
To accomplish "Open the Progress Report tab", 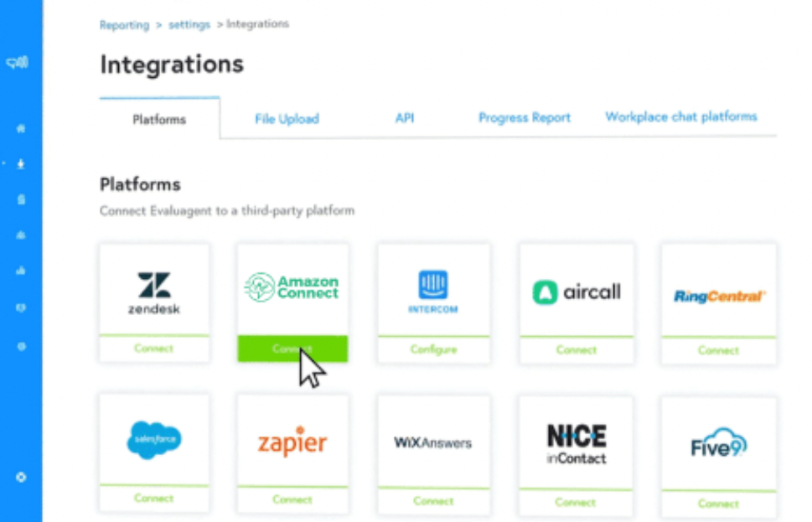I will [x=525, y=117].
